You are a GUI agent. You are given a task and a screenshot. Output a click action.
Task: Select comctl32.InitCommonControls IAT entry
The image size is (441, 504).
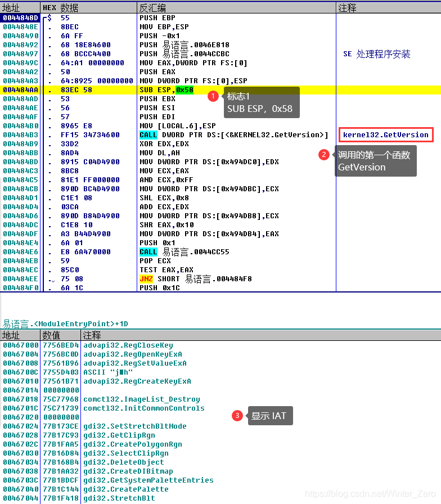(x=144, y=408)
